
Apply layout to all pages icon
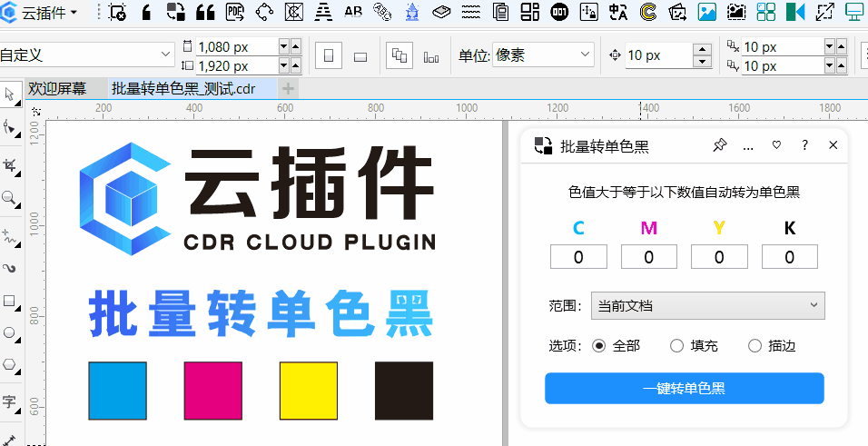(399, 55)
